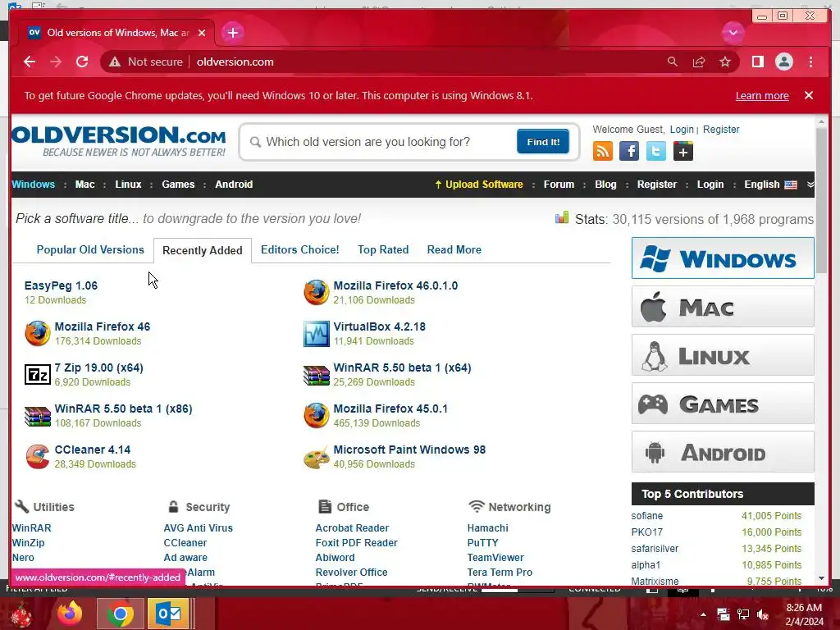Open Outlook from the taskbar
Screen dimensions: 840x630
(168, 614)
